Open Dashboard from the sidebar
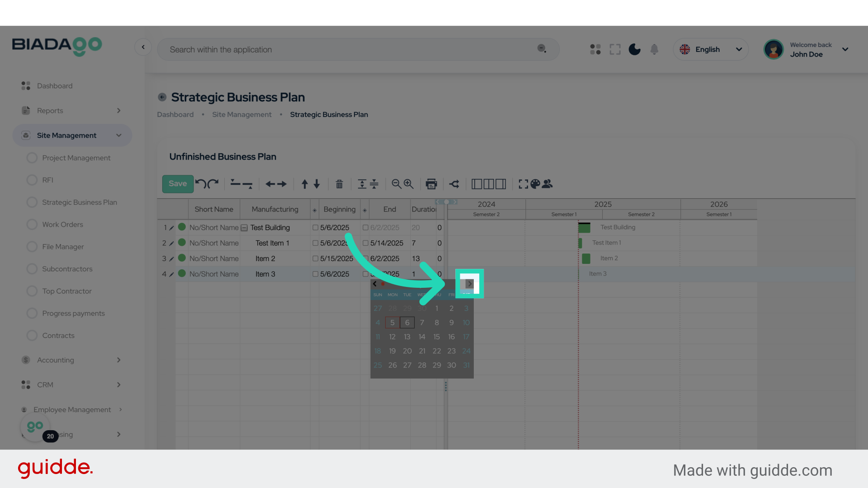Viewport: 868px width, 488px height. [54, 86]
